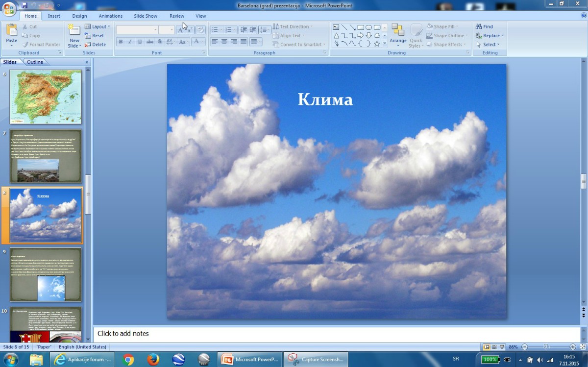
Task: Open Character Spacing options
Action: pos(170,42)
